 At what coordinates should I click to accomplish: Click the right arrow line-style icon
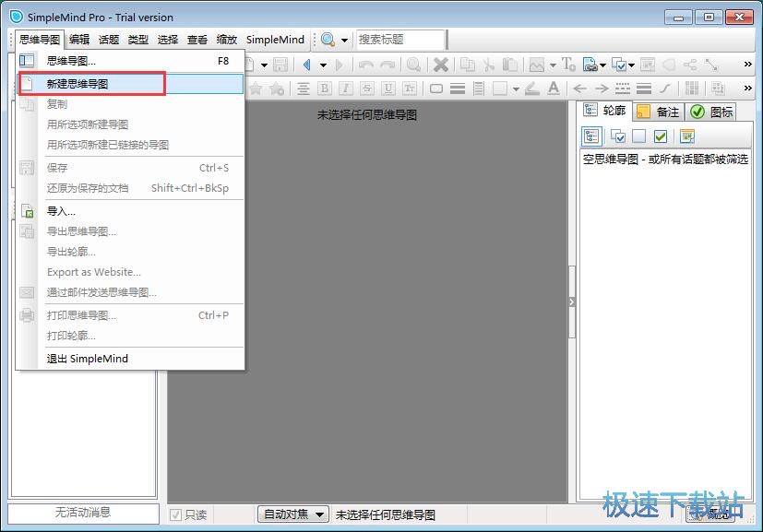(x=602, y=89)
